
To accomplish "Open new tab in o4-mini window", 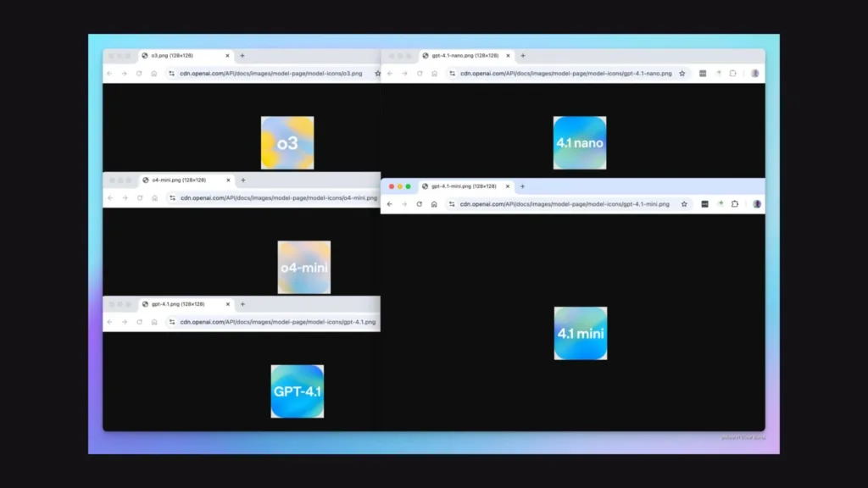I will tap(243, 180).
